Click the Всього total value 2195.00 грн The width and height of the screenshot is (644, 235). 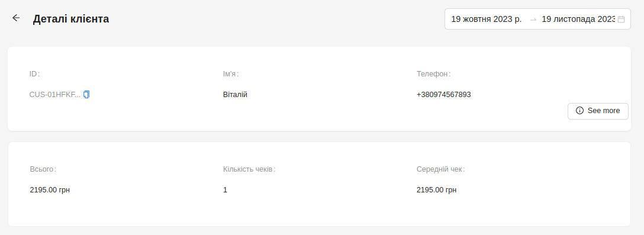(50, 190)
